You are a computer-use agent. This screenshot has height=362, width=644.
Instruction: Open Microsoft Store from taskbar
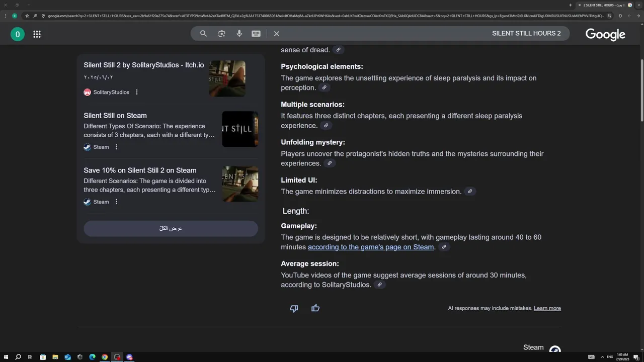43,357
